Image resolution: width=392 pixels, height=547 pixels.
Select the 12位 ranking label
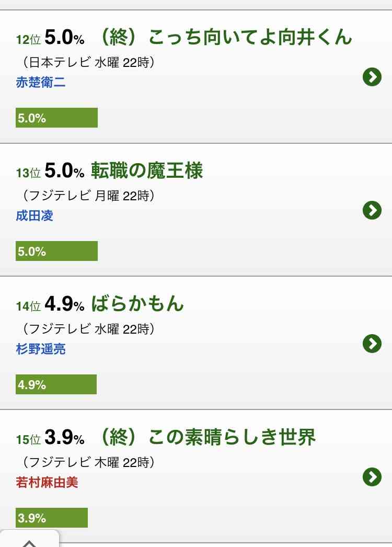point(29,39)
